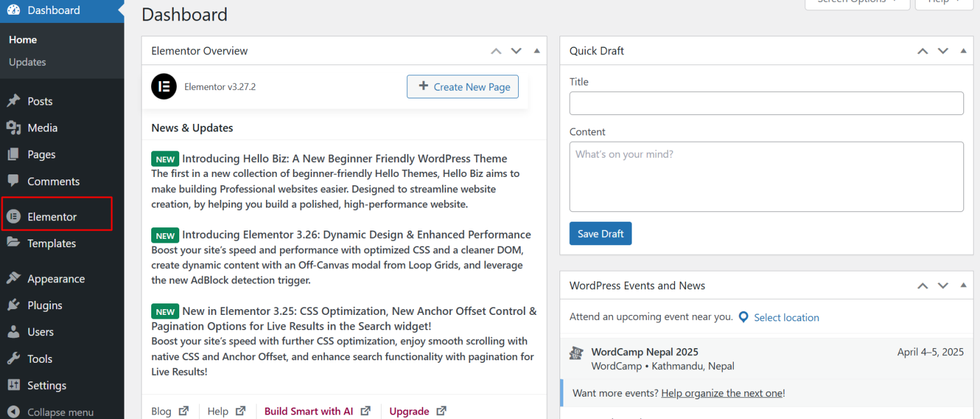Open Media via its sidebar icon

[15, 127]
